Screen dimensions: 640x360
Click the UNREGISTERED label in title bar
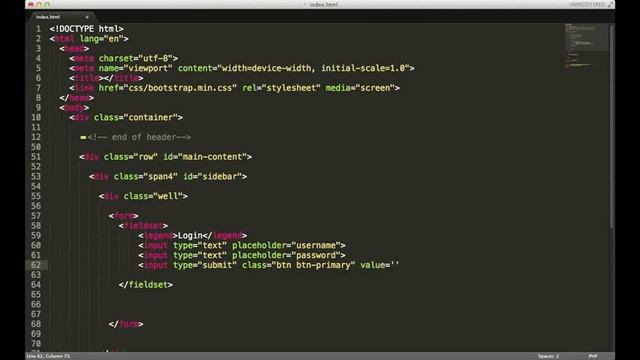(587, 4)
